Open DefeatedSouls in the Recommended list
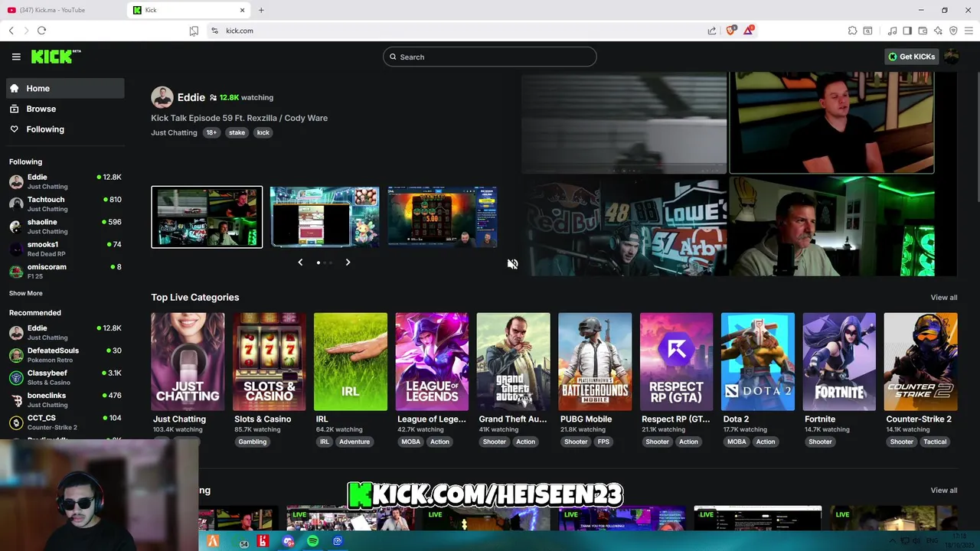980x551 pixels. point(65,355)
